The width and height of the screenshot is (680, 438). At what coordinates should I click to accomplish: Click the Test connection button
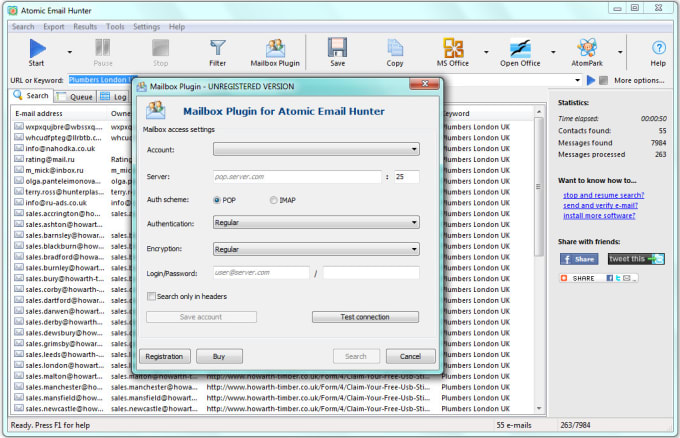(x=365, y=317)
